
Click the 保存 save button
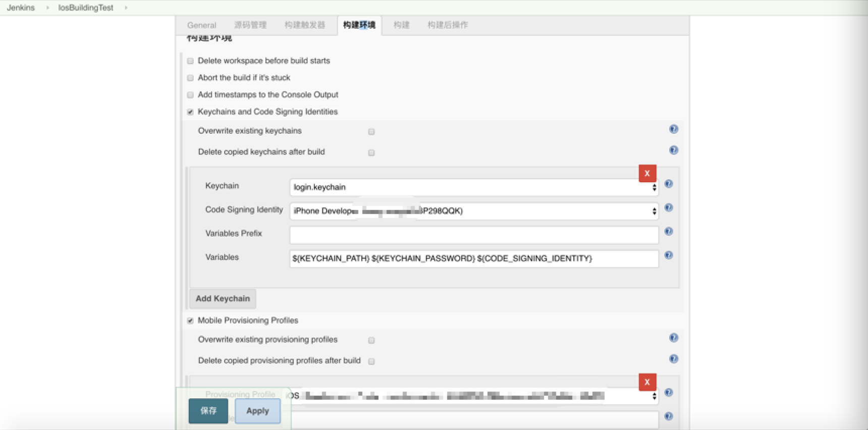coord(208,411)
